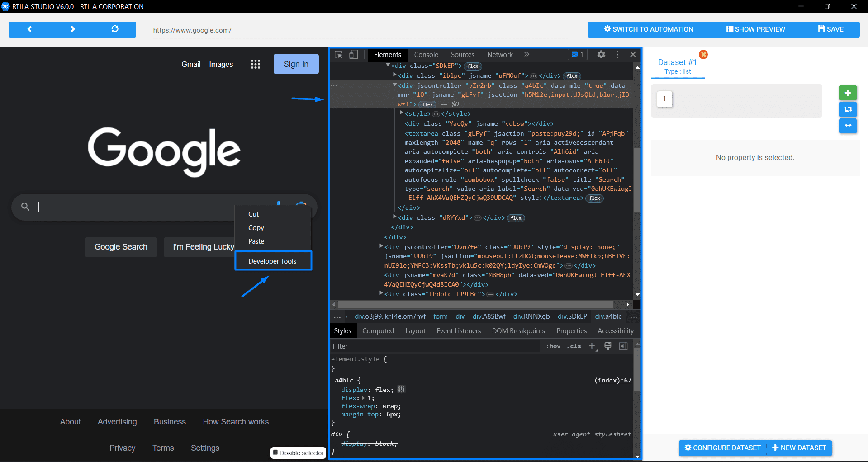Add new style rule plus icon

point(592,346)
